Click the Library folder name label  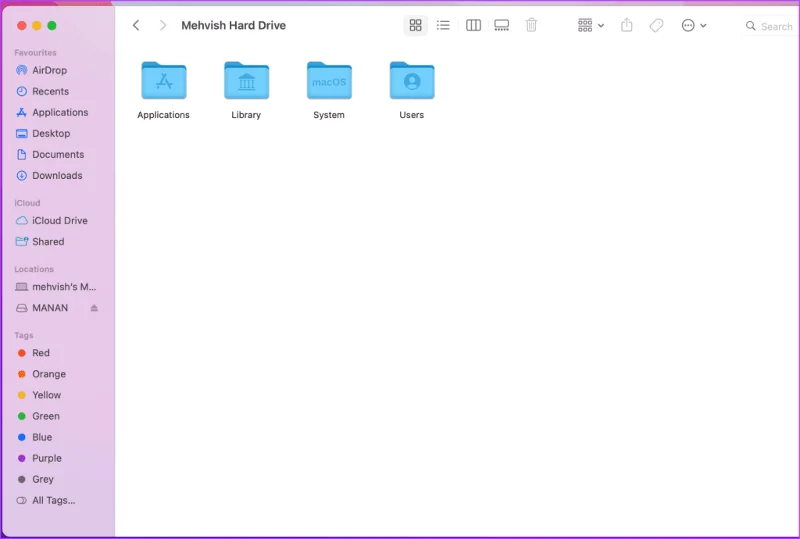click(246, 115)
